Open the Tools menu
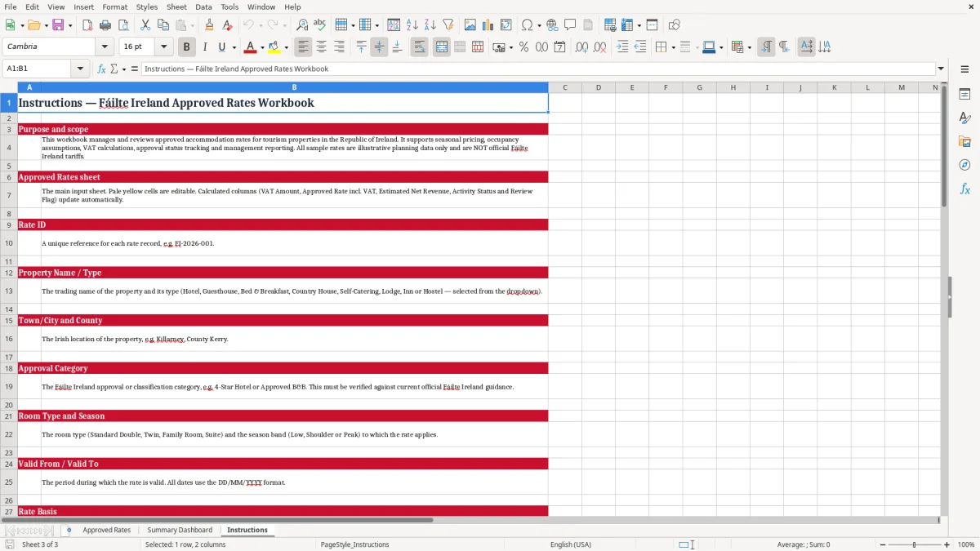The height and width of the screenshot is (551, 980). tap(229, 7)
